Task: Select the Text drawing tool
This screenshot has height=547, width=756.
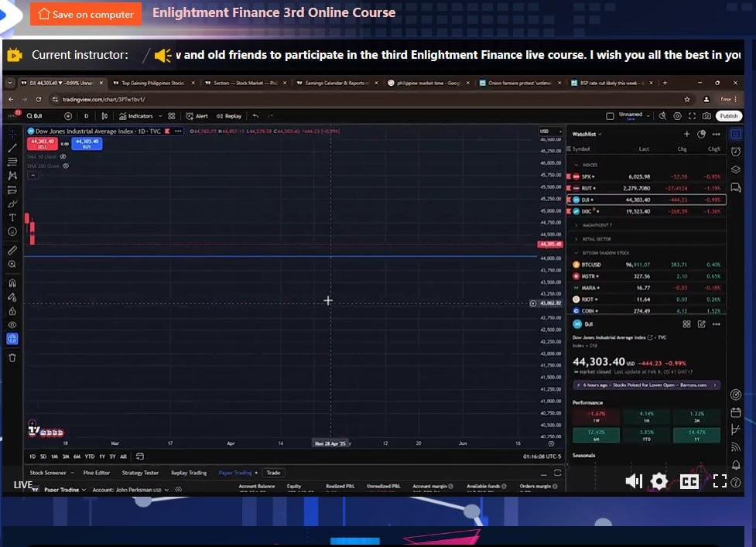Action: pyautogui.click(x=12, y=217)
